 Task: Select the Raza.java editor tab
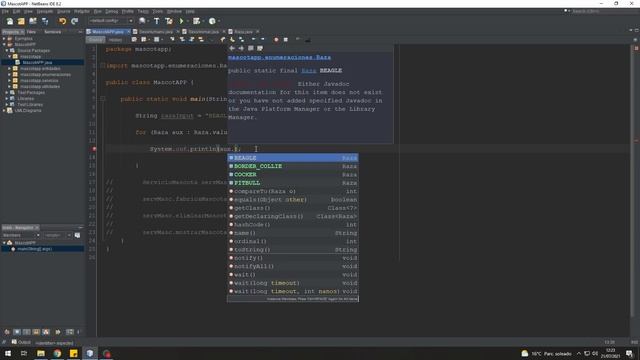[x=243, y=31]
